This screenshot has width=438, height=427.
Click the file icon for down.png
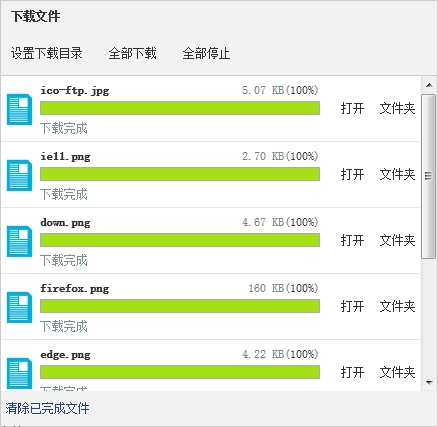pyautogui.click(x=19, y=241)
